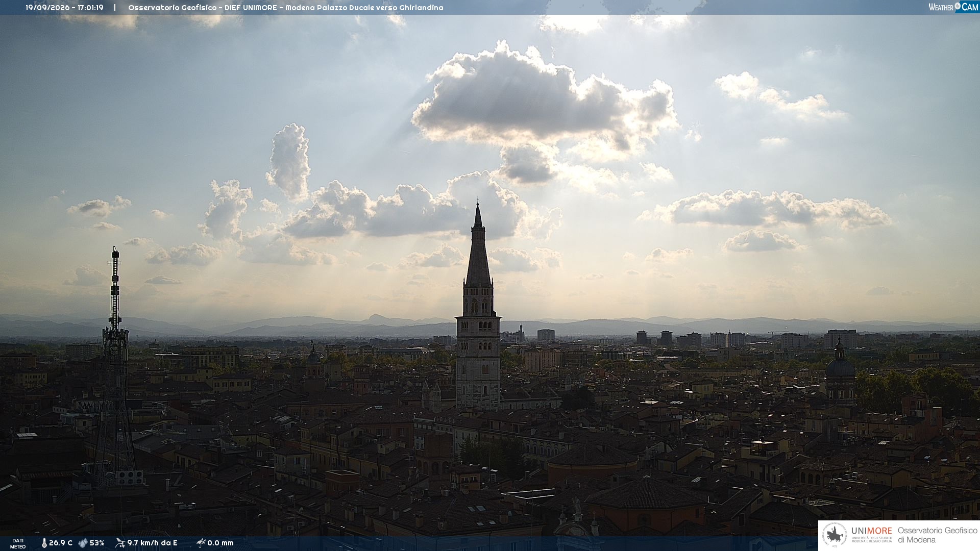Click the thermometer temperature icon
The image size is (980, 551).
(44, 543)
